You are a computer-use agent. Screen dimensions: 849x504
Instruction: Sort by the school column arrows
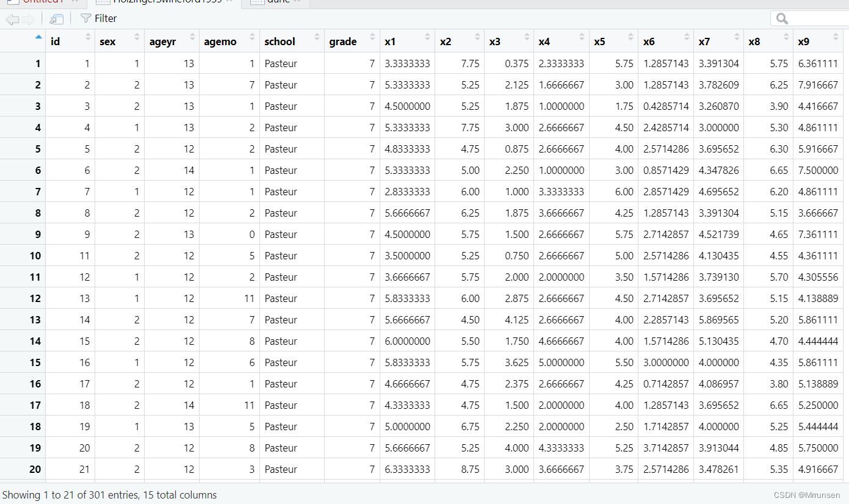pyautogui.click(x=317, y=37)
